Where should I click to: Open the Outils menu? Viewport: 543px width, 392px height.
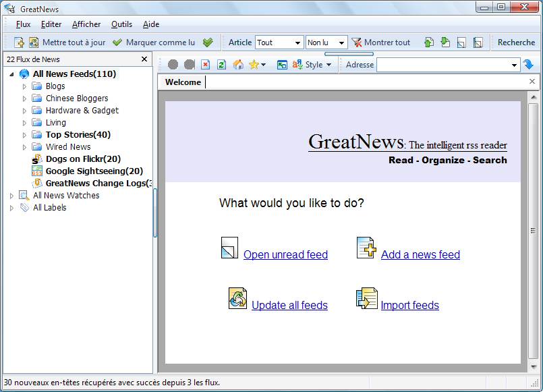click(x=121, y=24)
